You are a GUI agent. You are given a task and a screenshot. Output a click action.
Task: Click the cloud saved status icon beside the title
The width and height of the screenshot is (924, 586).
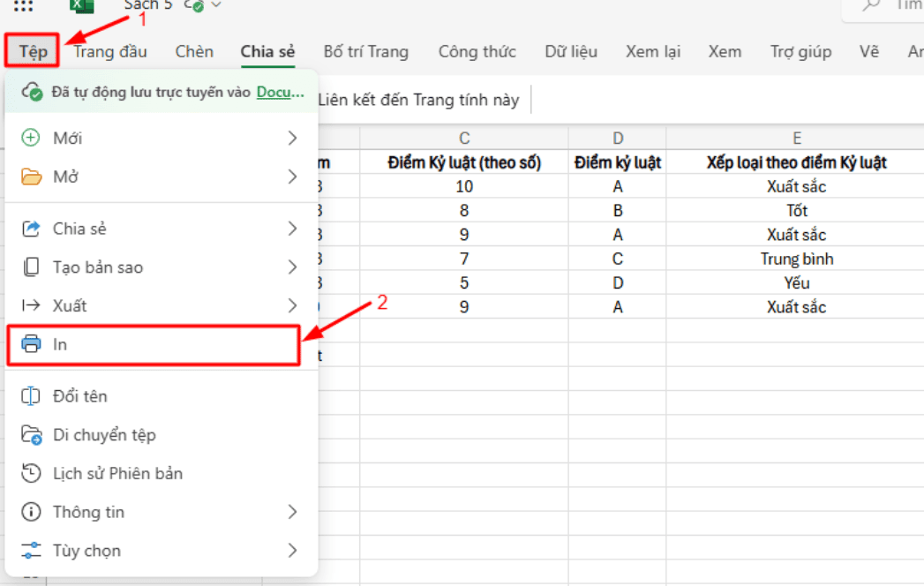pos(195,5)
